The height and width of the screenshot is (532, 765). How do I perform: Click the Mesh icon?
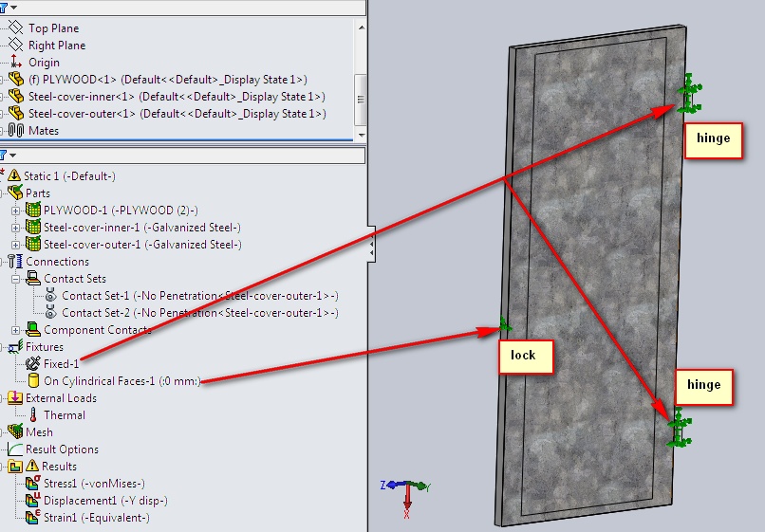pos(15,431)
